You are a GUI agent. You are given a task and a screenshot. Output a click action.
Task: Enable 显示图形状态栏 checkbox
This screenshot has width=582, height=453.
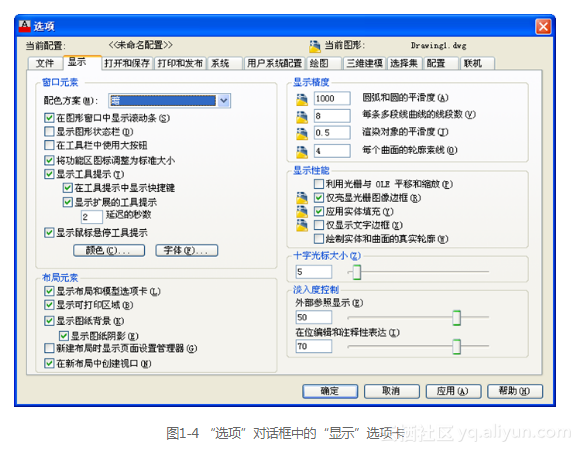[x=49, y=131]
